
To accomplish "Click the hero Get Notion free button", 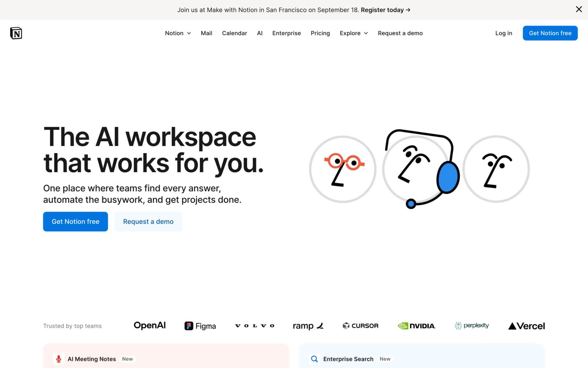I will coord(75,222).
